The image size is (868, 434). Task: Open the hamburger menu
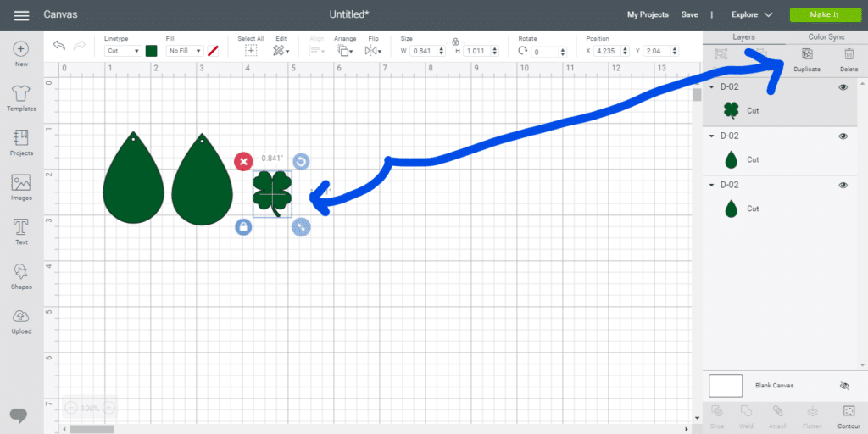coord(22,16)
